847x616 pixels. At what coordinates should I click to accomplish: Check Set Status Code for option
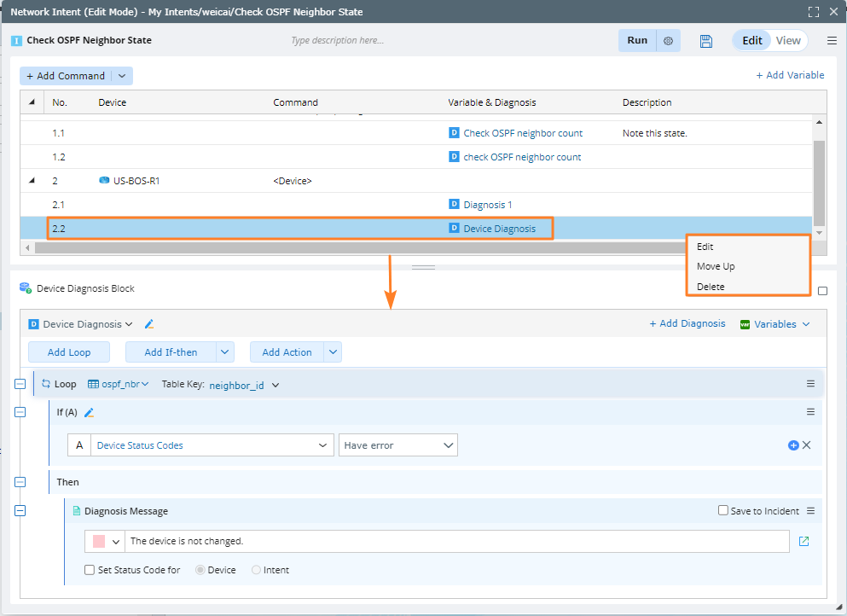(90, 570)
